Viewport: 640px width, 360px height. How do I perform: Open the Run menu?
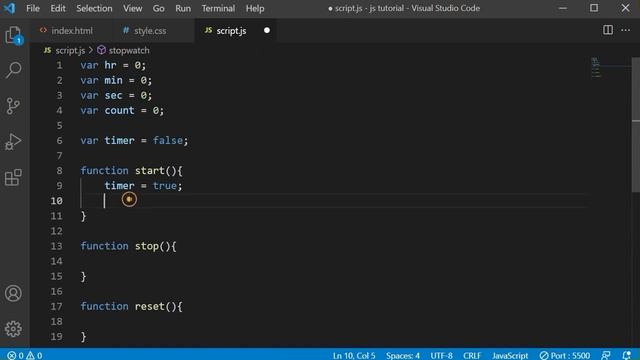(183, 8)
